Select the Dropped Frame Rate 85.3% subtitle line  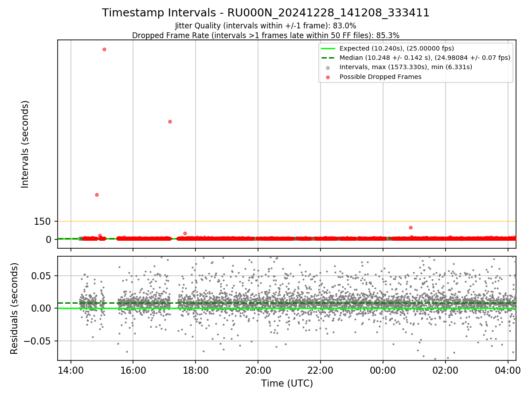[266, 35]
